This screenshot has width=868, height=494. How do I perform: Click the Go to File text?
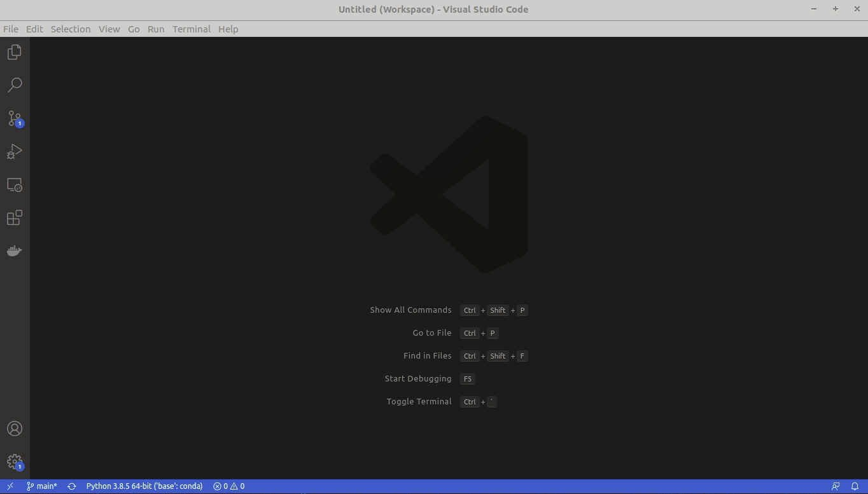(432, 333)
